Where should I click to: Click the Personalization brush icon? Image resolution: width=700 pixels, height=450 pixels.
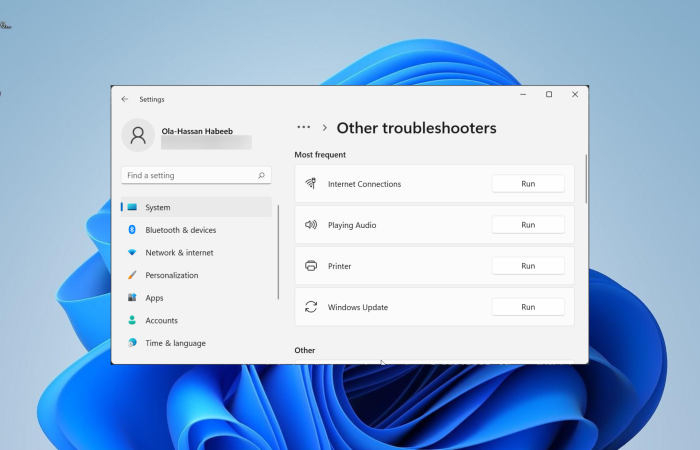pos(132,275)
